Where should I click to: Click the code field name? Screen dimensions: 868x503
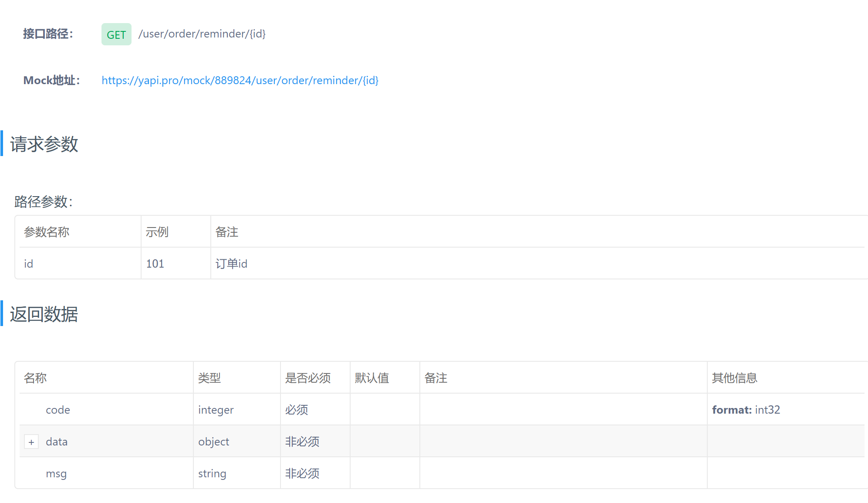58,410
